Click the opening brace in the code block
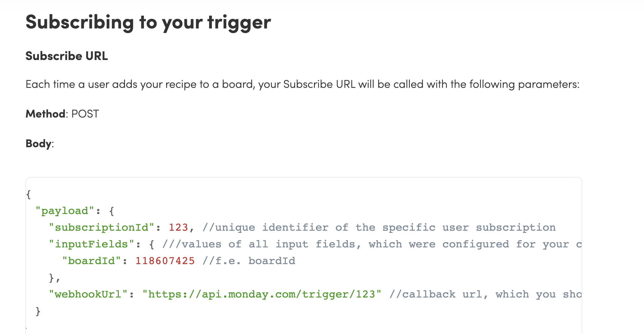This screenshot has height=334, width=644. pos(28,195)
